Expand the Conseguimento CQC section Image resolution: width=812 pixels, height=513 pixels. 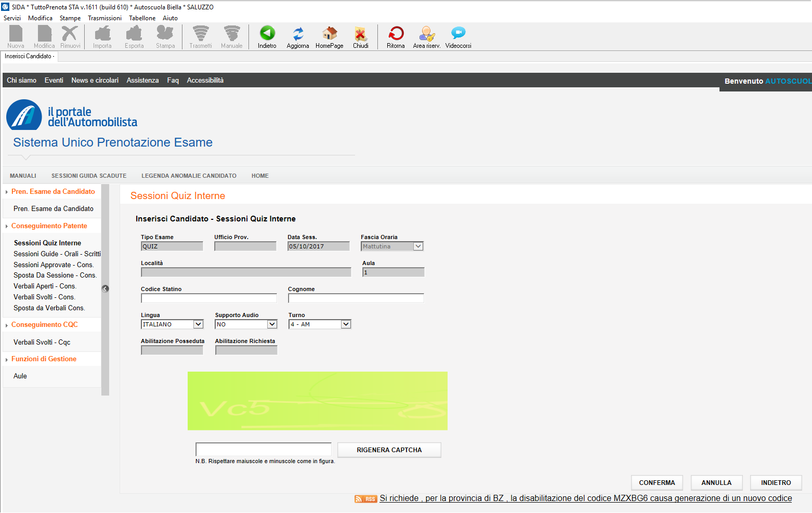[x=44, y=325]
